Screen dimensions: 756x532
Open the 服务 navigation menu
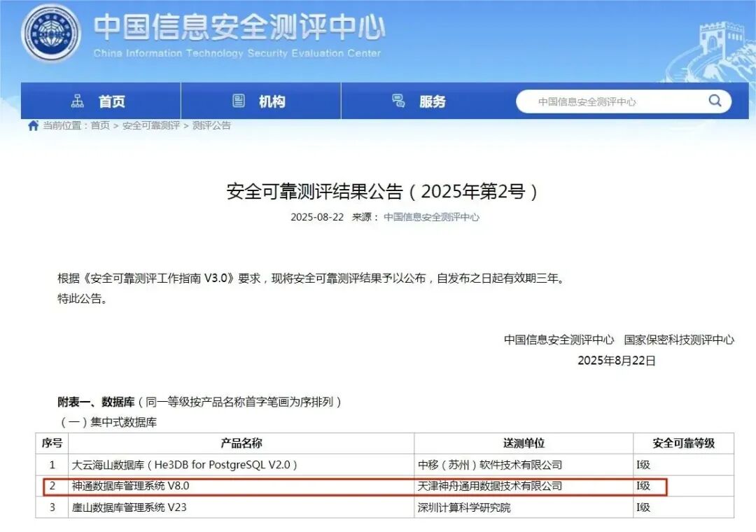click(433, 100)
